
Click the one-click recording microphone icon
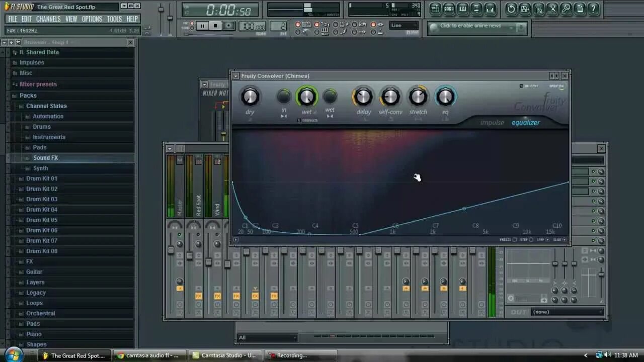(566, 9)
